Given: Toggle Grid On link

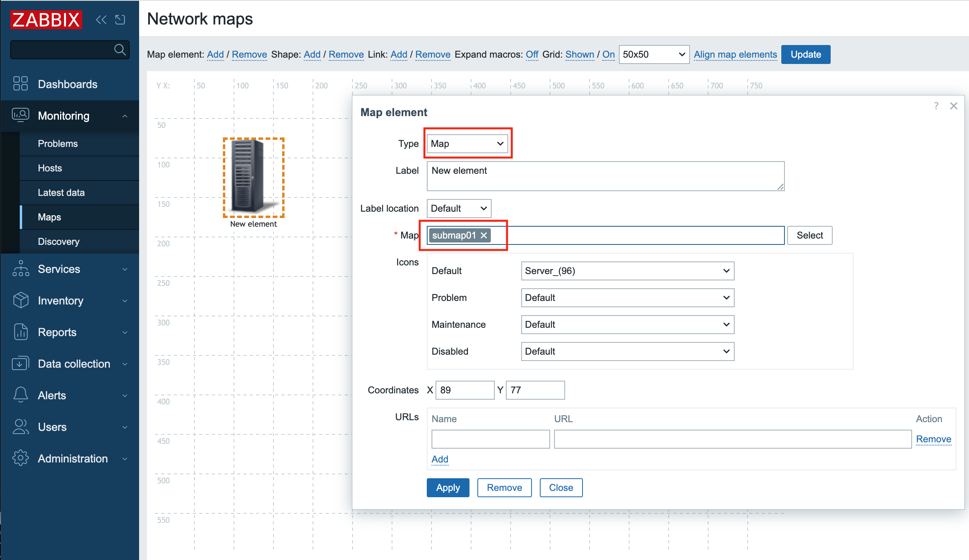Looking at the screenshot, I should tap(609, 54).
